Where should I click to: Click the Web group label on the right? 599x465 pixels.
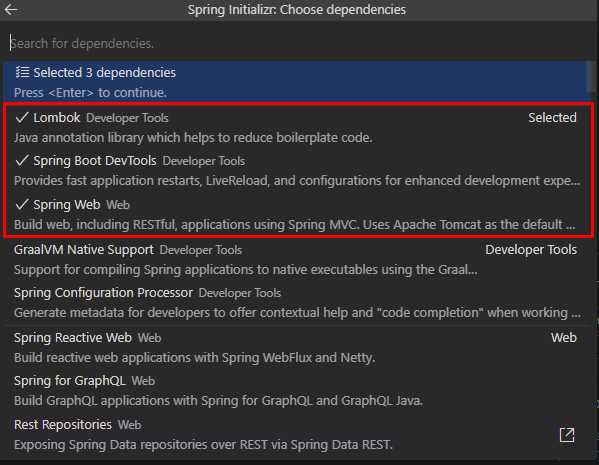564,337
